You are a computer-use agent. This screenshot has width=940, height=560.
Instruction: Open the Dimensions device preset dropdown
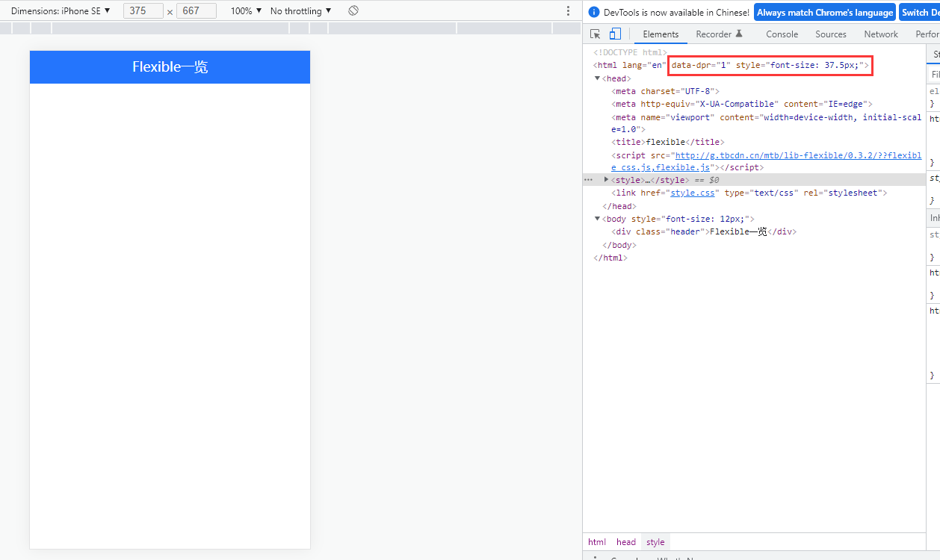(60, 10)
